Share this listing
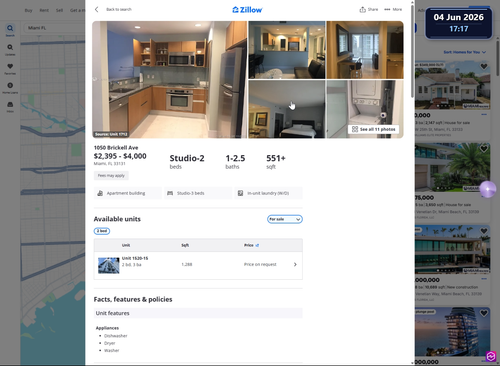The image size is (500, 366). click(x=369, y=9)
